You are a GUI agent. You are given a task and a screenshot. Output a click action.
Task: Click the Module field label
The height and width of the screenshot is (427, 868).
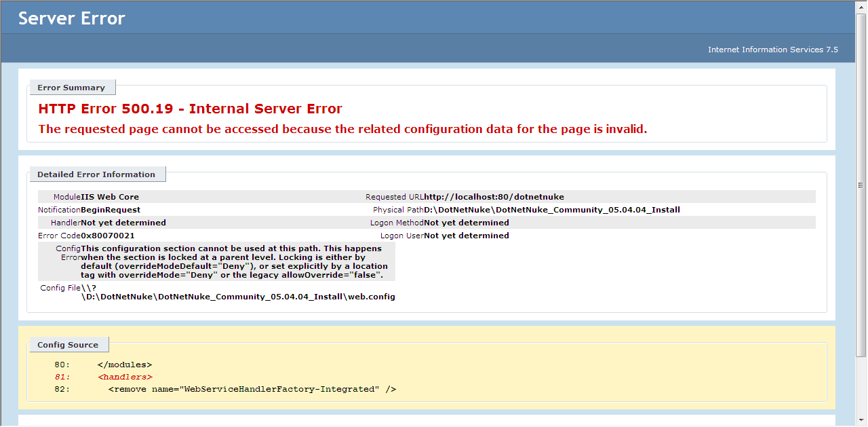pyautogui.click(x=67, y=197)
